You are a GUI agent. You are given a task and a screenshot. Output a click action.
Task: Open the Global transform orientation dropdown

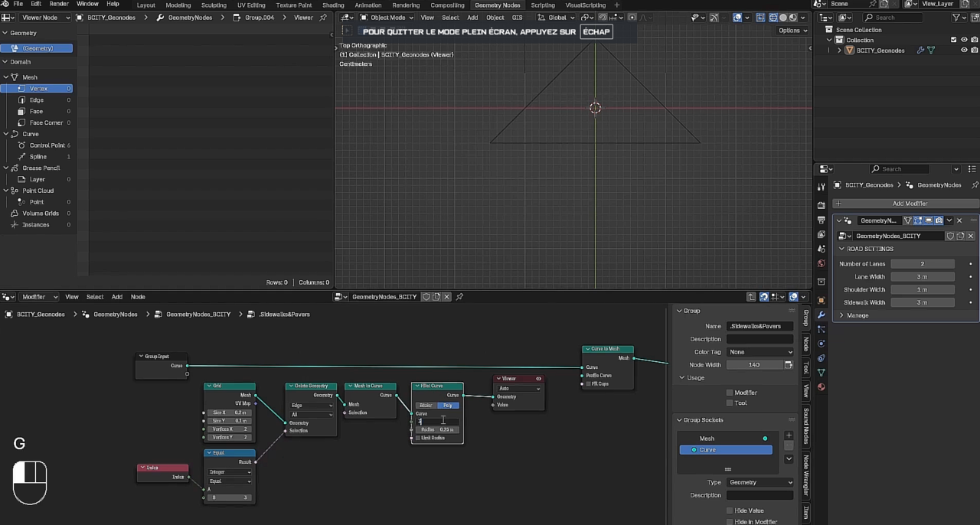(557, 18)
